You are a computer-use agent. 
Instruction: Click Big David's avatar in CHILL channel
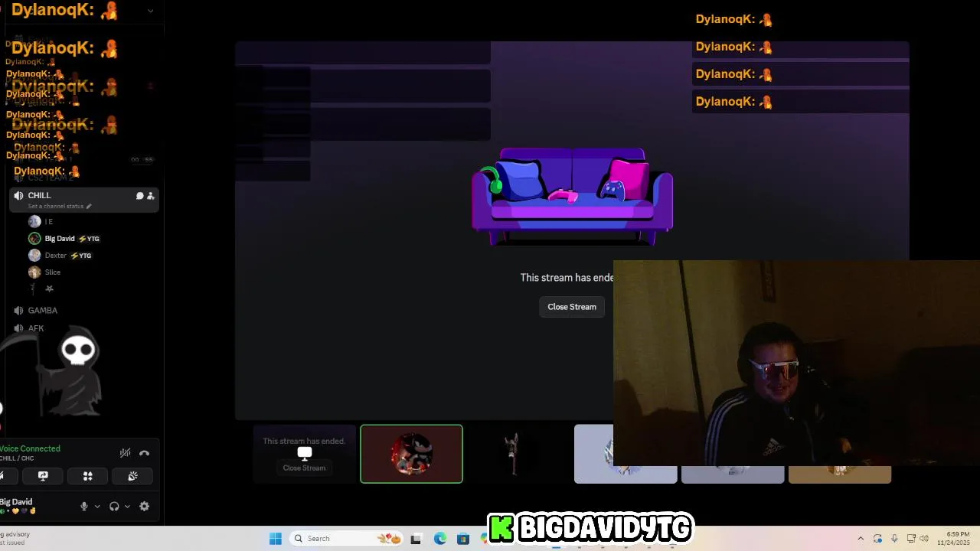tap(34, 239)
